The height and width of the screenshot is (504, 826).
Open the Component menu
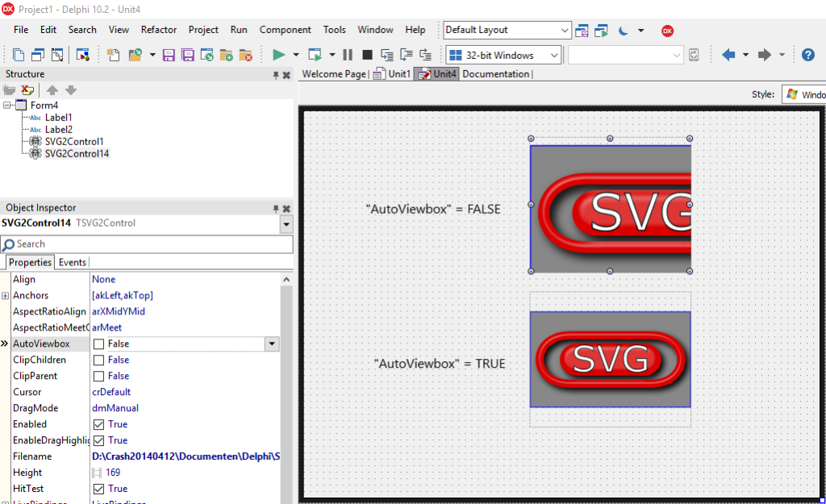tap(285, 29)
